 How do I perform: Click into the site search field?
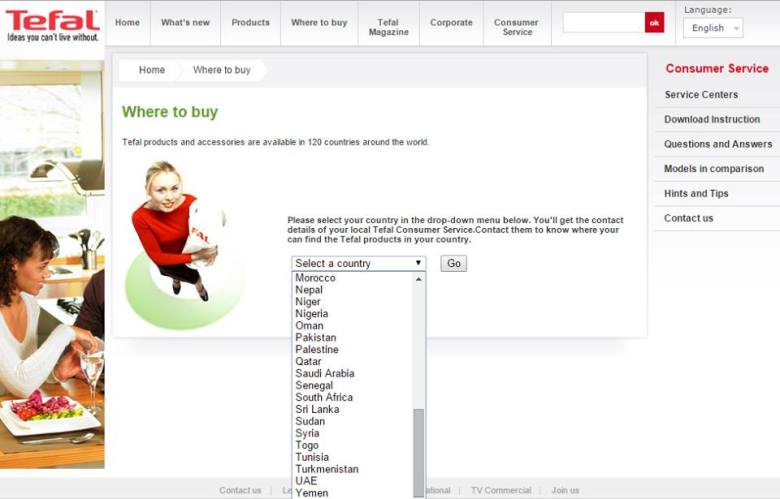click(x=603, y=23)
